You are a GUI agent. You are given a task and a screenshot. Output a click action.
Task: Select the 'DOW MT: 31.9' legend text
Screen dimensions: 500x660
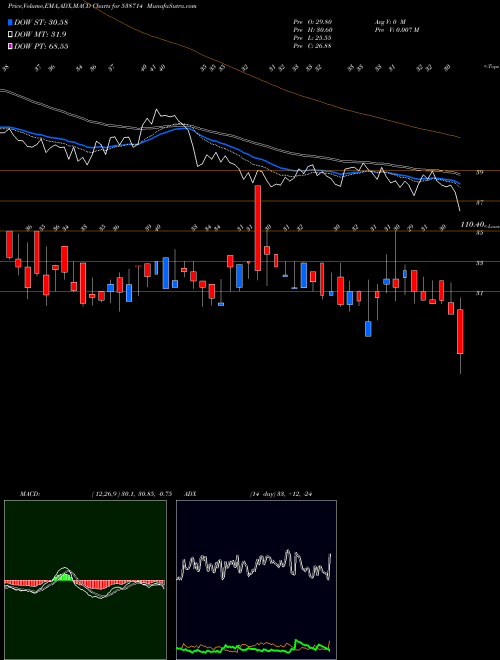click(40, 35)
